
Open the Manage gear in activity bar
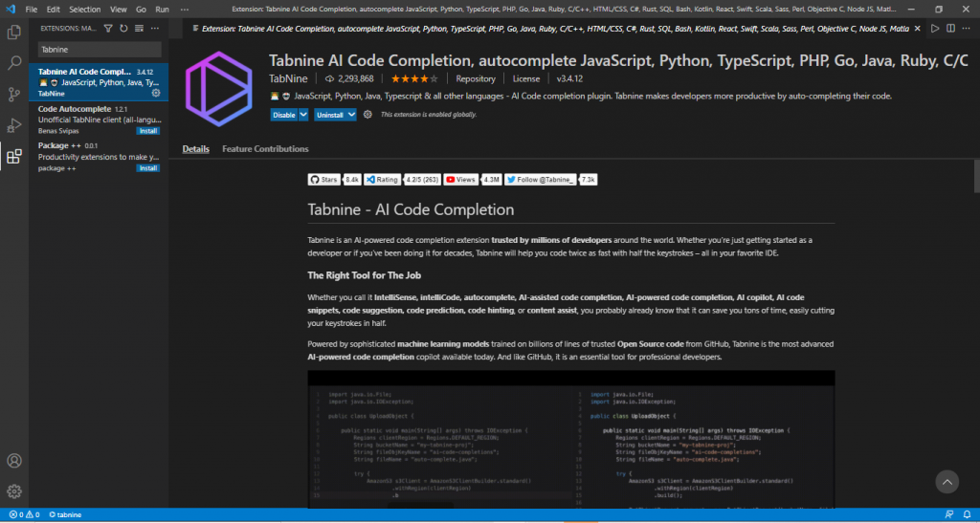13,491
